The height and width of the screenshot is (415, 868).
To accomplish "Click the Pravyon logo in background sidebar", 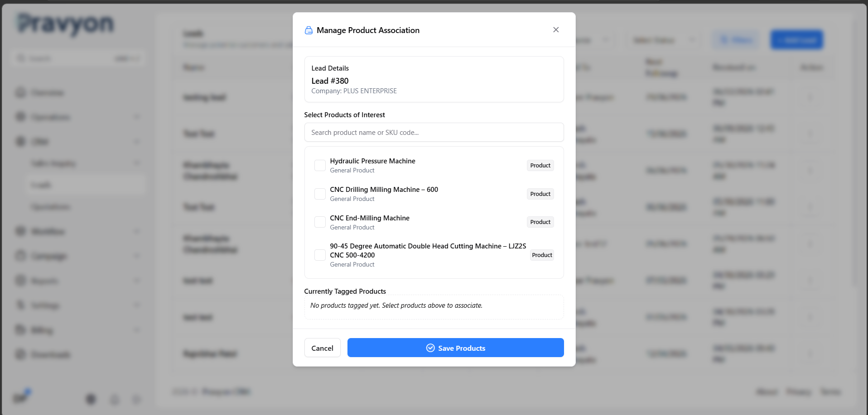I will [x=65, y=24].
